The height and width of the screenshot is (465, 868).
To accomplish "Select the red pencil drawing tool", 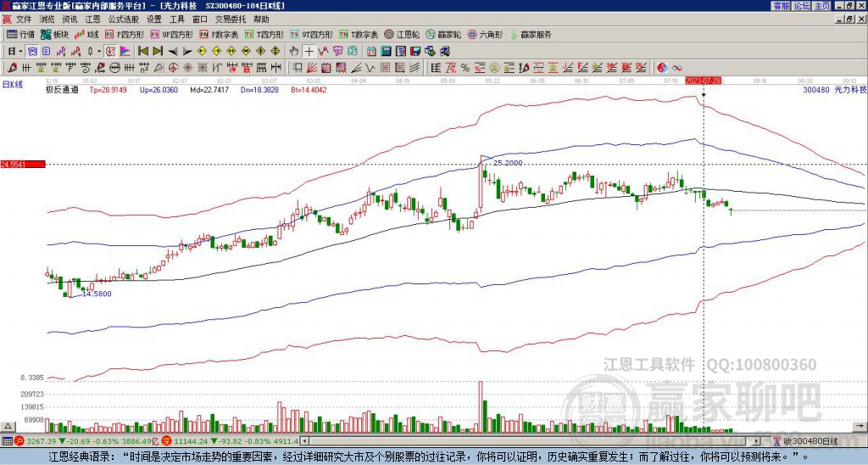I will pos(11,68).
